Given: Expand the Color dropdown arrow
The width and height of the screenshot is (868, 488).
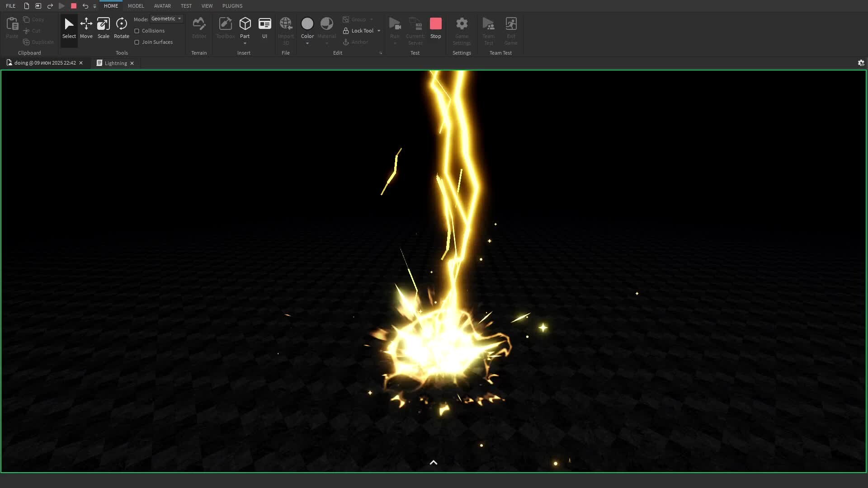Looking at the screenshot, I should [x=307, y=43].
